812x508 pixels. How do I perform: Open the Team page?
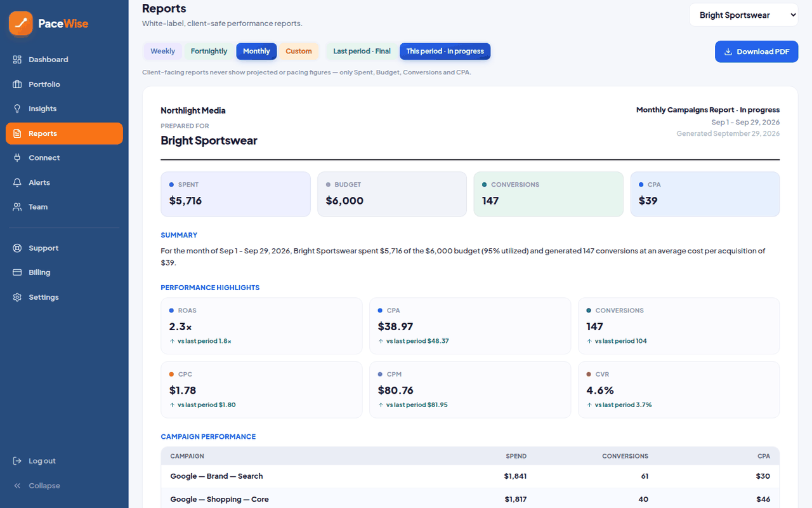coord(64,207)
